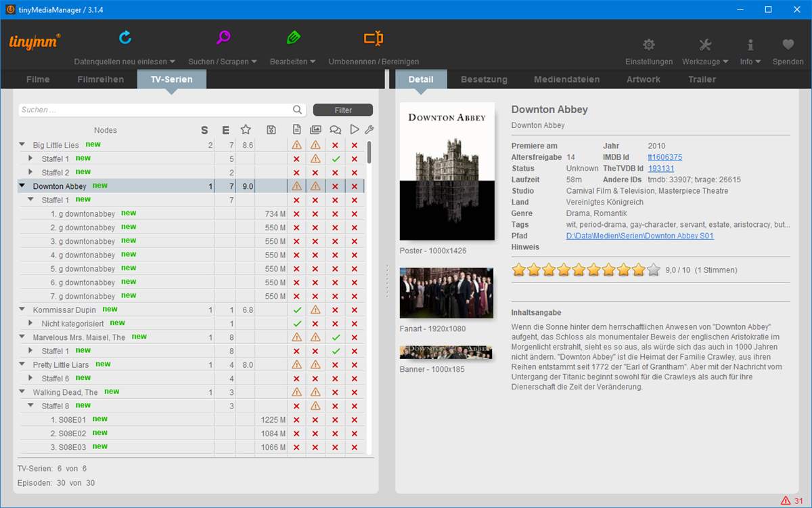Collapse the Marvelous Mrs. Maisel node

22,337
